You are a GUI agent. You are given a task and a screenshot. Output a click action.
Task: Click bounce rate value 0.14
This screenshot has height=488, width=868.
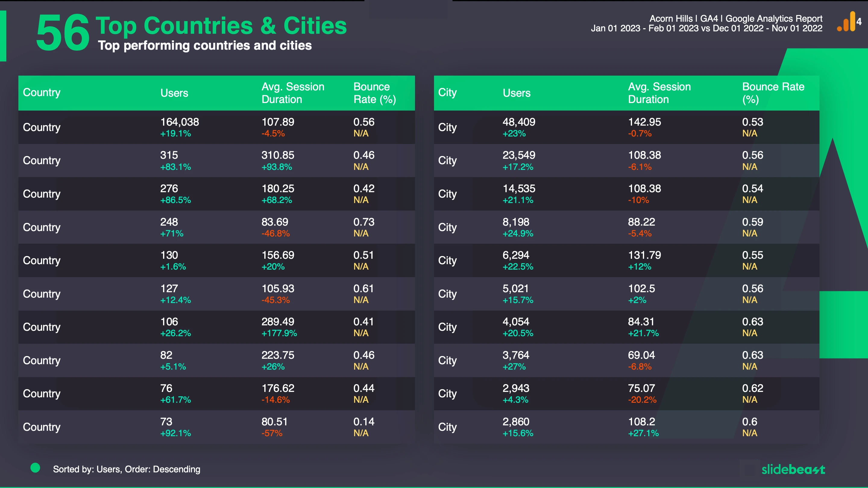[364, 422]
